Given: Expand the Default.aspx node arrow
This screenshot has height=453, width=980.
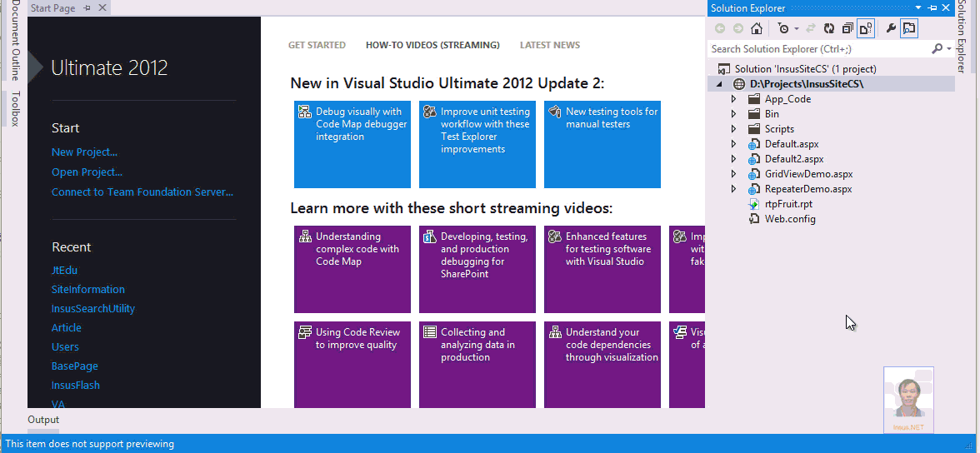Looking at the screenshot, I should coord(733,144).
